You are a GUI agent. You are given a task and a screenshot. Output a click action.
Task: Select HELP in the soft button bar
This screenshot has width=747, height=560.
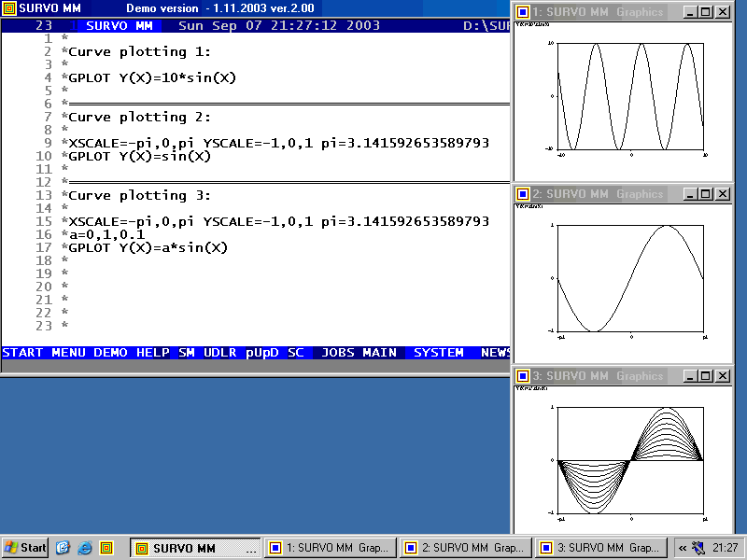coord(153,353)
